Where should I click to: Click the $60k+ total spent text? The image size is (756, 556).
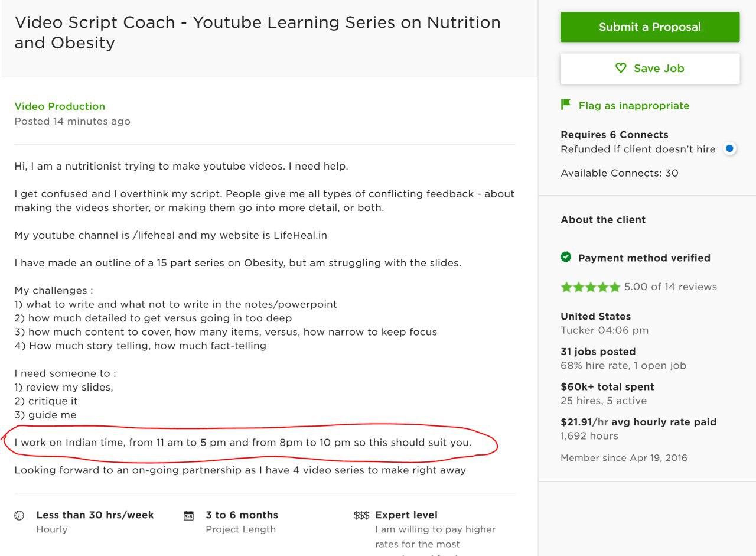pos(607,387)
